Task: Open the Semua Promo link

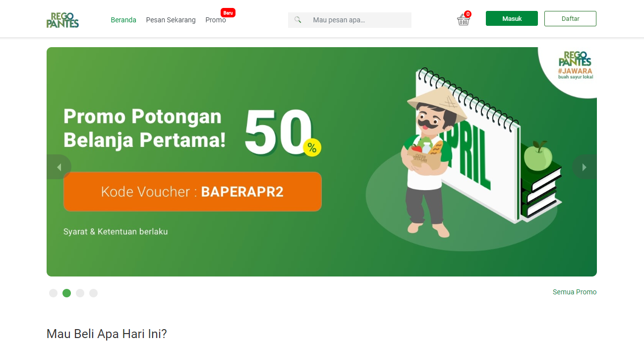Action: [575, 292]
